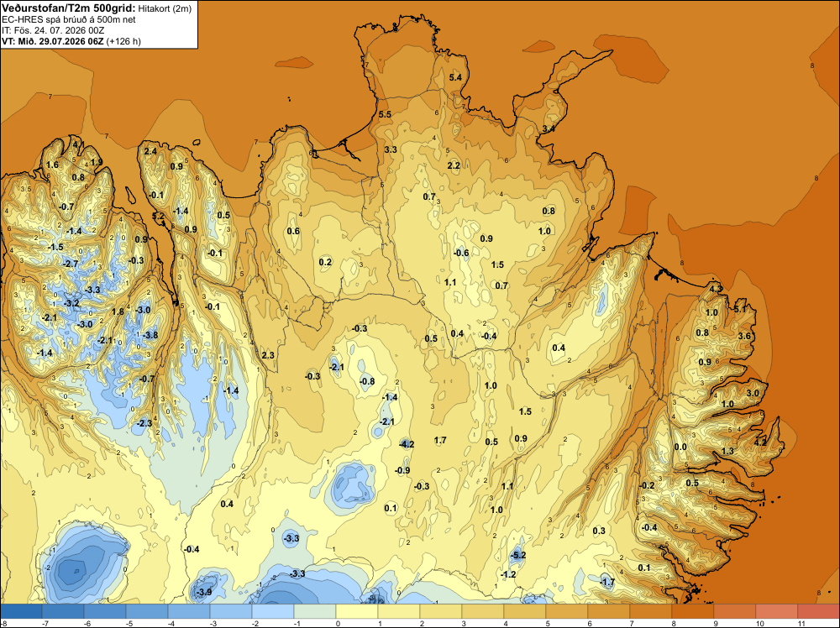Image resolution: width=840 pixels, height=628 pixels.
Task: Click the 4.2 temperature value
Action: coord(760,442)
